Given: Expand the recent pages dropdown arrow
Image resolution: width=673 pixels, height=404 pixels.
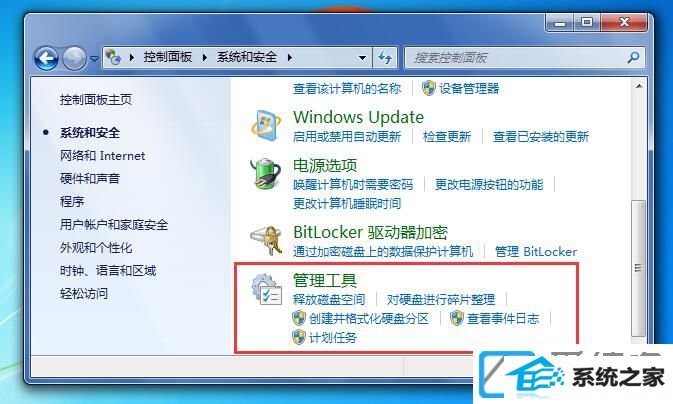Looking at the screenshot, I should pyautogui.click(x=94, y=58).
